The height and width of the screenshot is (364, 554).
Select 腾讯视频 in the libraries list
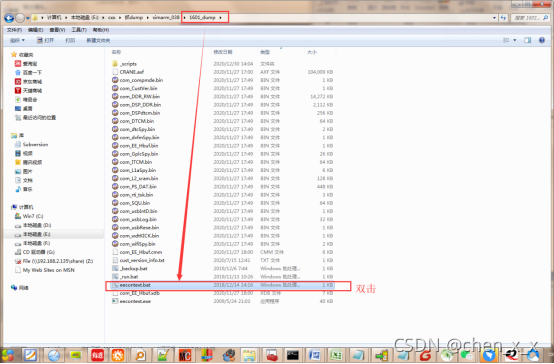[x=32, y=162]
